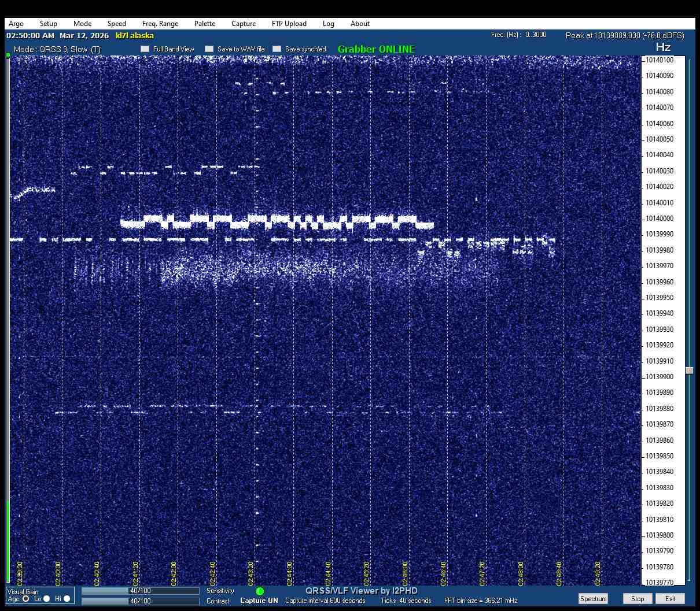Open the Argo menu
This screenshot has width=700, height=611.
click(16, 24)
